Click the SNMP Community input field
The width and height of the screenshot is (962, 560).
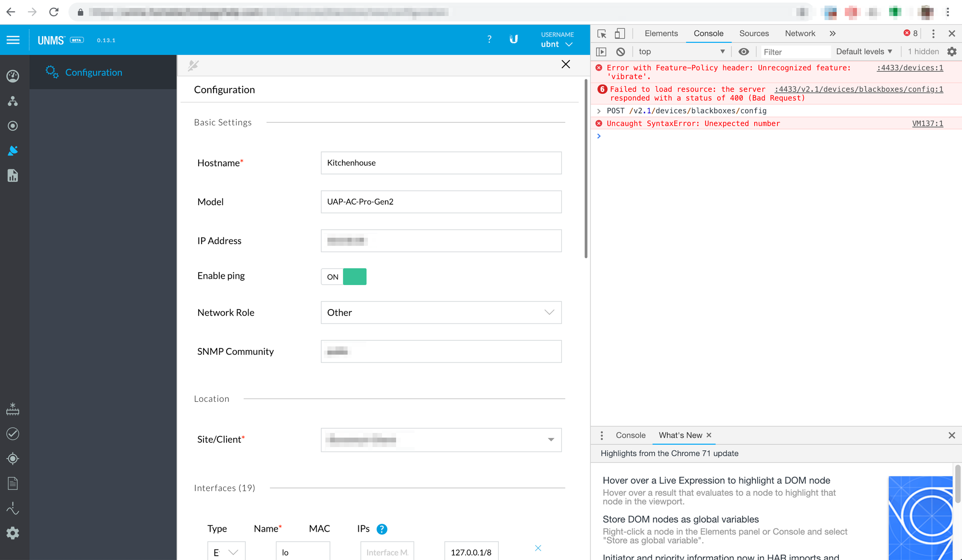[441, 352]
